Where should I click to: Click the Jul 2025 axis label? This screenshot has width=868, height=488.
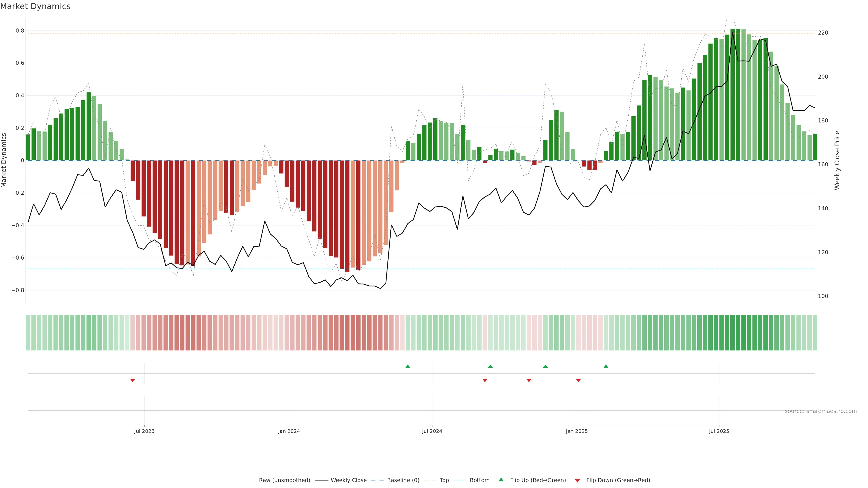[719, 431]
